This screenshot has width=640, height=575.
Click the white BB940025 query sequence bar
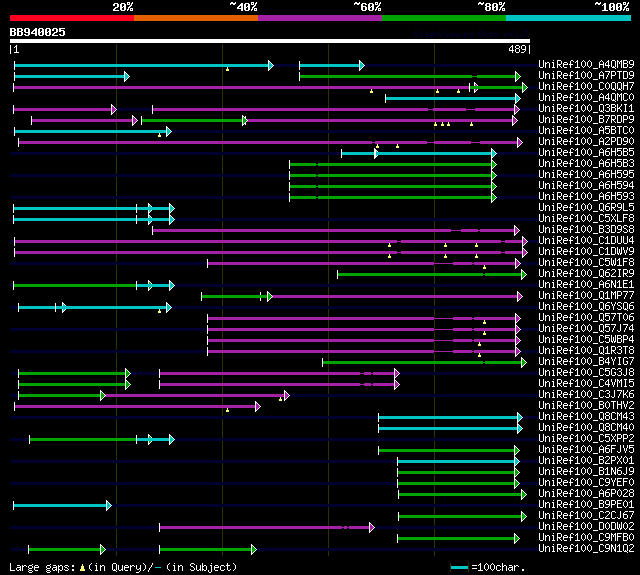click(x=269, y=41)
